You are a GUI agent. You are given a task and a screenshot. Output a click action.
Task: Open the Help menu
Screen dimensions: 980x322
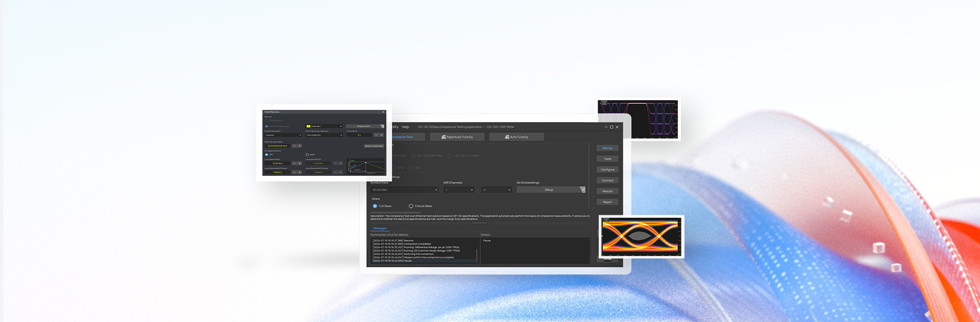(405, 127)
